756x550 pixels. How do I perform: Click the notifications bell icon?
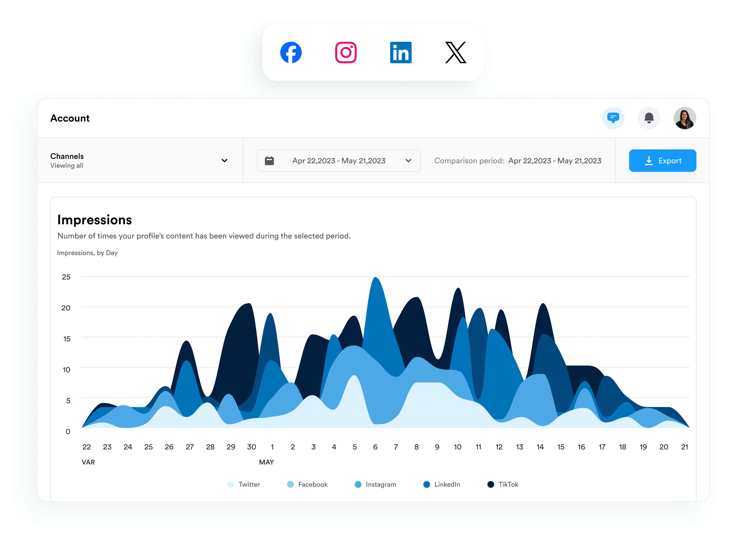(649, 118)
